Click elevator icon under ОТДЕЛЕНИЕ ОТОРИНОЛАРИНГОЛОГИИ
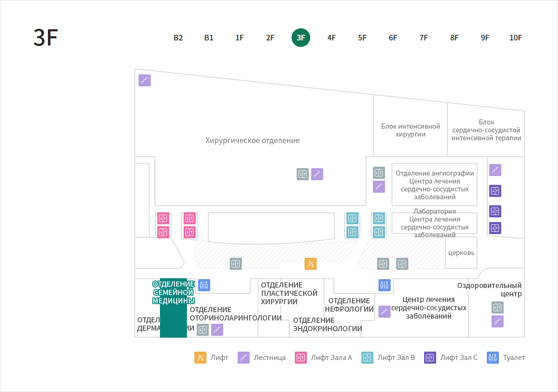The height and width of the screenshot is (392, 558). (x=203, y=330)
